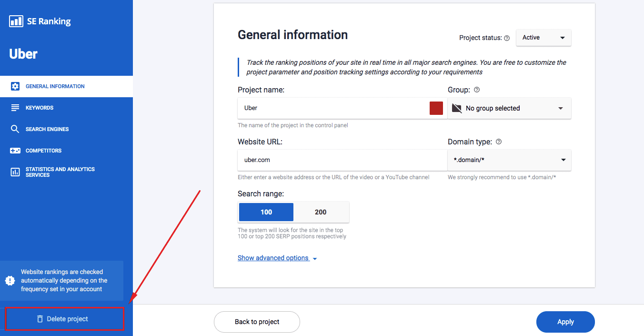644x336 pixels.
Task: Click the General Information gear icon
Action: coord(15,86)
